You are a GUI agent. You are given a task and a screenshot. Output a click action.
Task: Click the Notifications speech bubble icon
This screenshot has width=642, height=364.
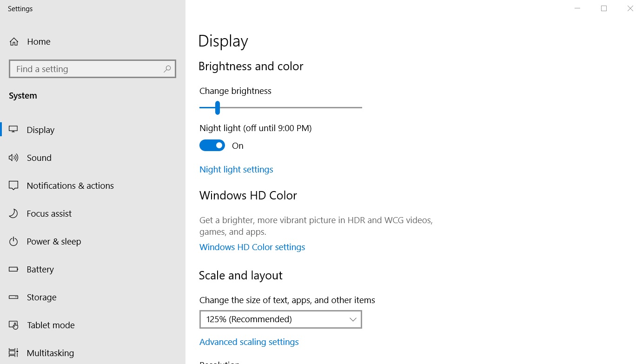point(13,185)
